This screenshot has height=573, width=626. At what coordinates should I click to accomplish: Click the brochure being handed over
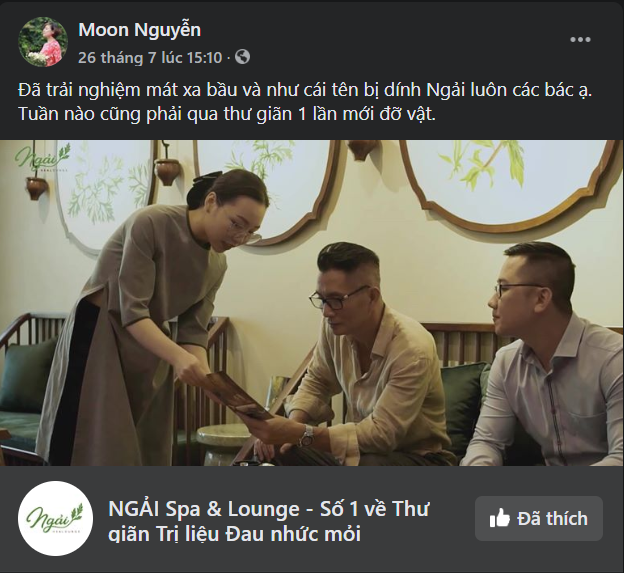click(x=240, y=395)
